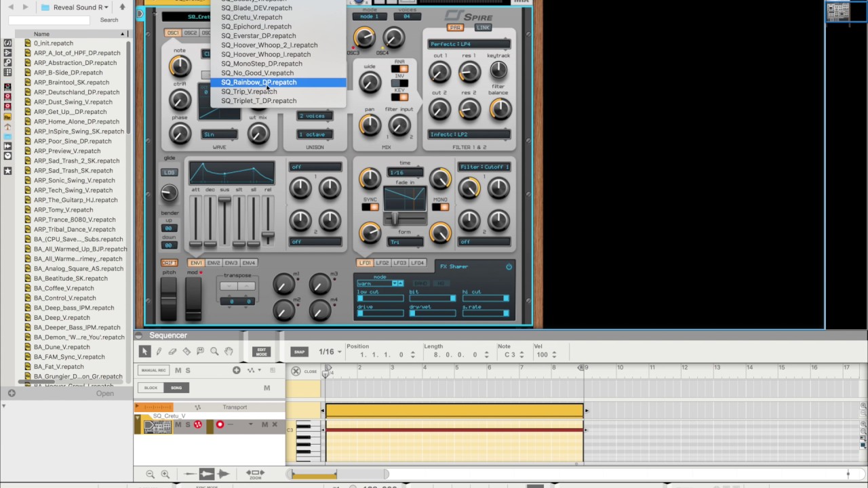Screen dimensions: 868x488
Task: Click the sequencer CLOSE button
Action: pos(304,371)
